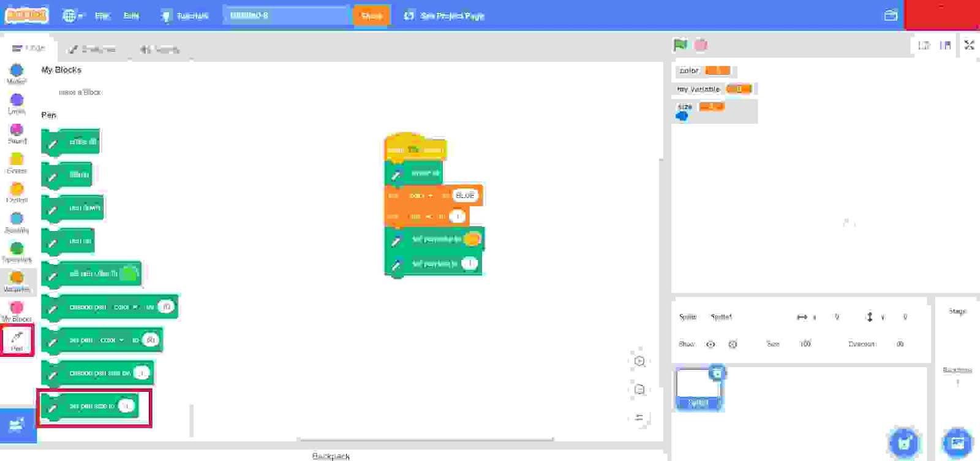This screenshot has width=980, height=461.
Task: Click Make a Block
Action: pyautogui.click(x=80, y=92)
